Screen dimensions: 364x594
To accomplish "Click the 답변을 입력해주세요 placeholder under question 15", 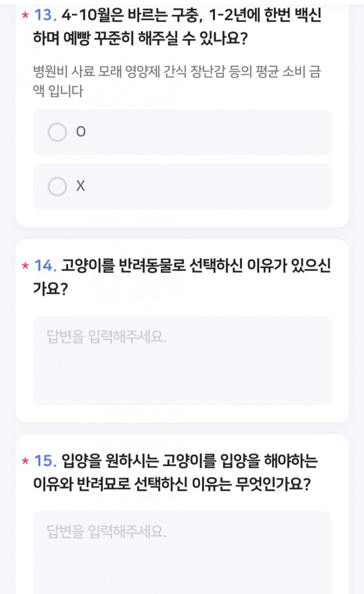I will 106,532.
